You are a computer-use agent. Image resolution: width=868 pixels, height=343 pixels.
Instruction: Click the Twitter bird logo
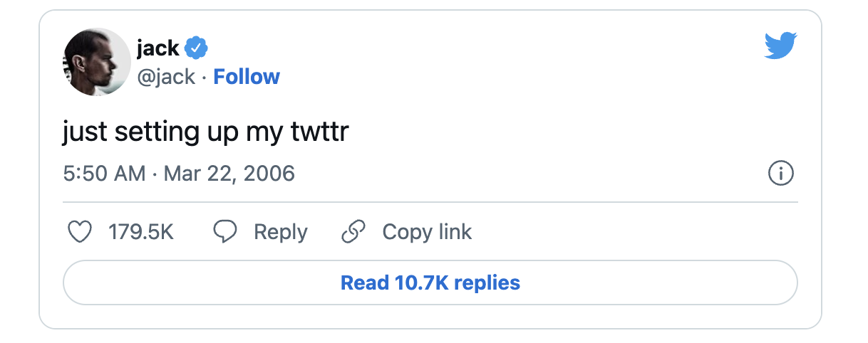(x=780, y=46)
